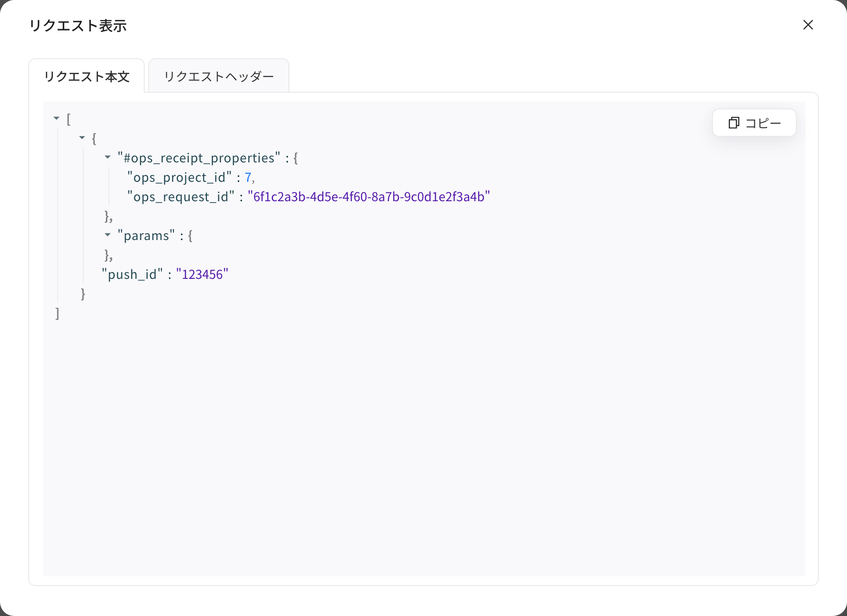Viewport: 847px width, 616px height.
Task: Click the "123456" push_id value
Action: (x=202, y=274)
